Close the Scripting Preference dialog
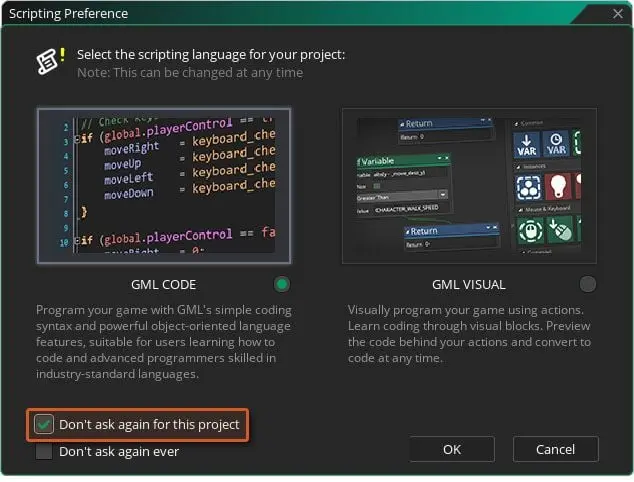The height and width of the screenshot is (482, 634). (617, 14)
